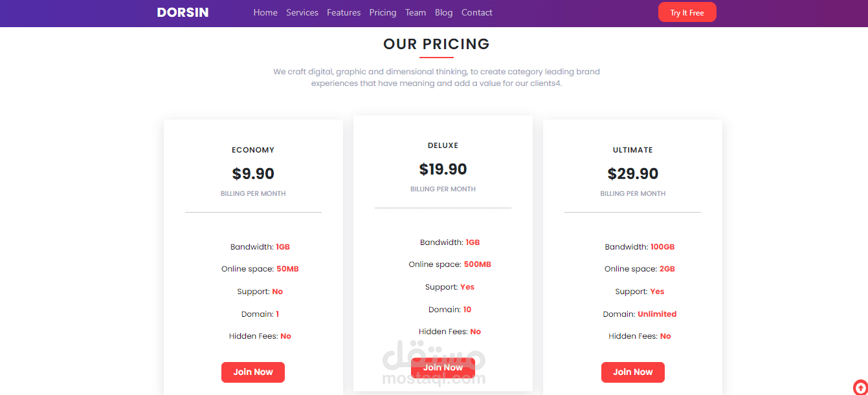Image resolution: width=868 pixels, height=395 pixels.
Task: Click the $29.90 Ultimate price
Action: click(633, 174)
